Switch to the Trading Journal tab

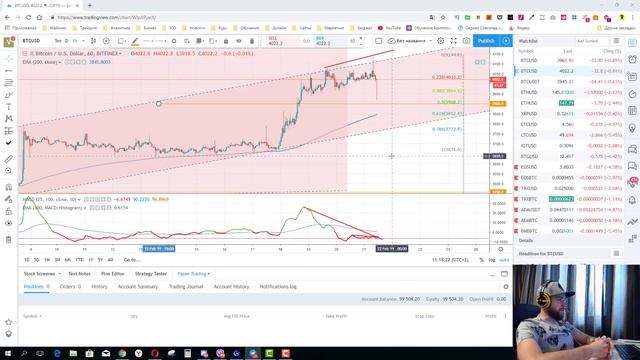tap(186, 287)
